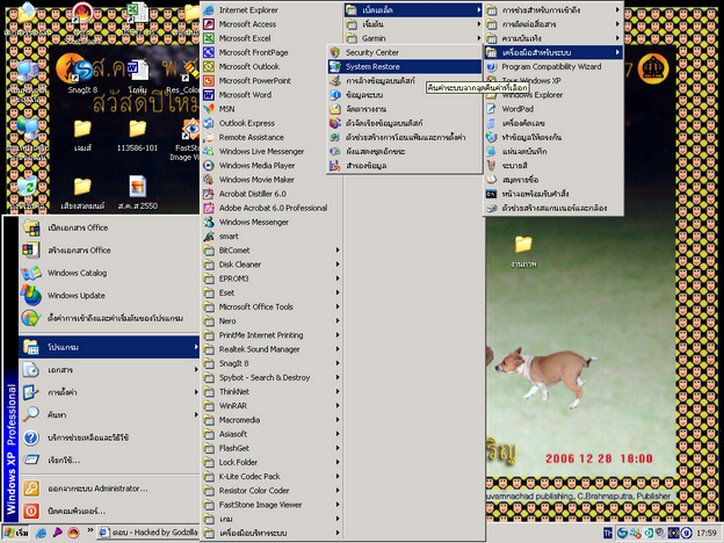This screenshot has height=543, width=724.
Task: Open Microsoft FrontPage icon
Action: [209, 52]
